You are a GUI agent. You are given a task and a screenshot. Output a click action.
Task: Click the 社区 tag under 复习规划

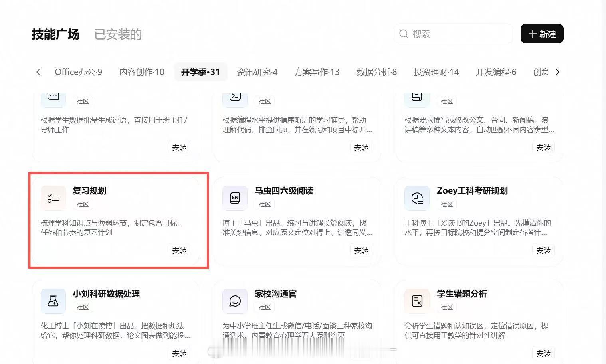(x=83, y=204)
